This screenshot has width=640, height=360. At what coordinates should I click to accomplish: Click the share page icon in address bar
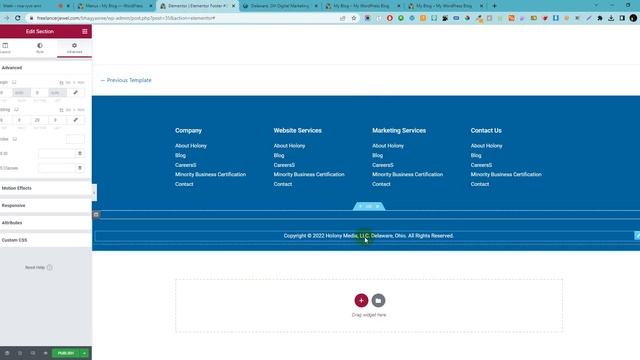(x=342, y=18)
